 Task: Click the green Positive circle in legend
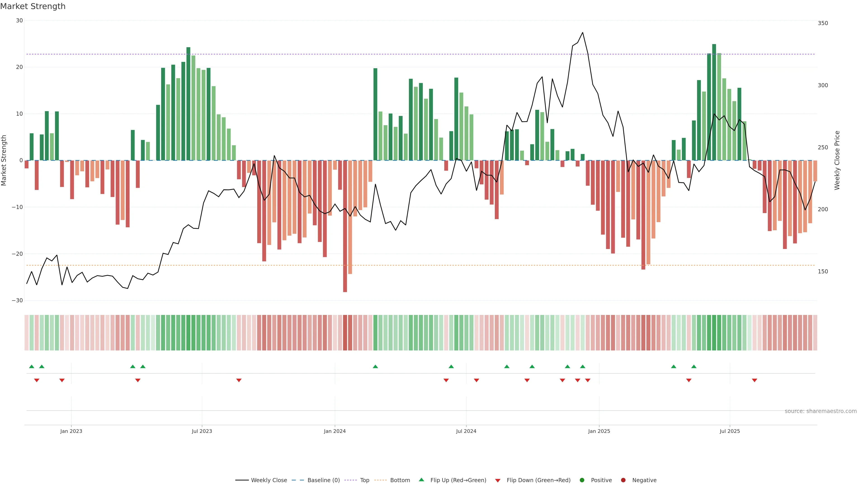[582, 480]
